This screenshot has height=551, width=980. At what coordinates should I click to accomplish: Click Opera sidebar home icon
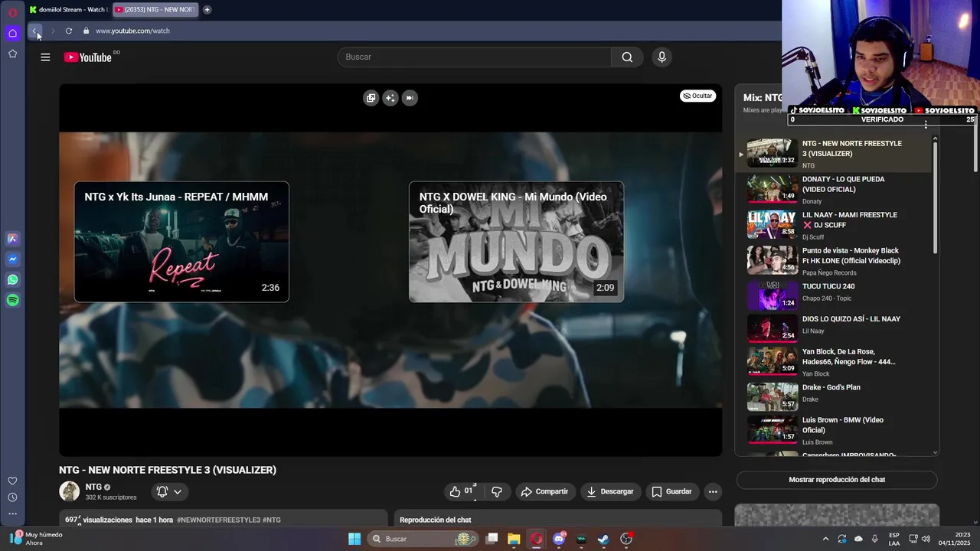click(12, 33)
